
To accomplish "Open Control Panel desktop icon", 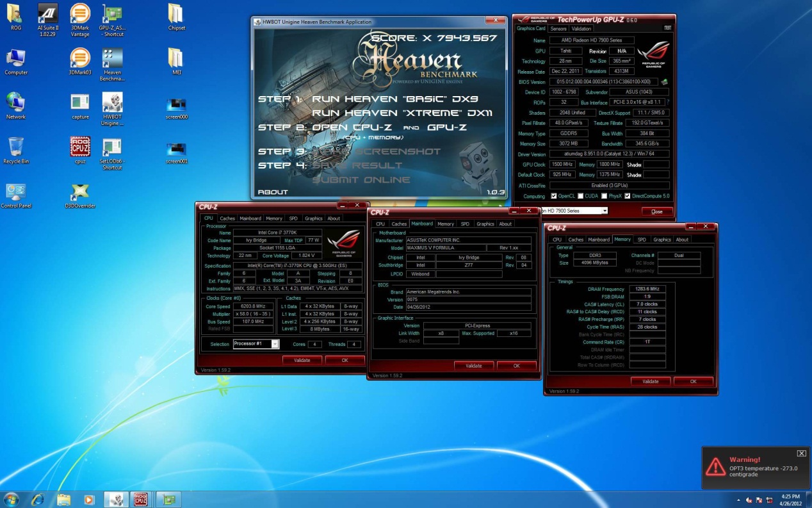I will (16, 196).
